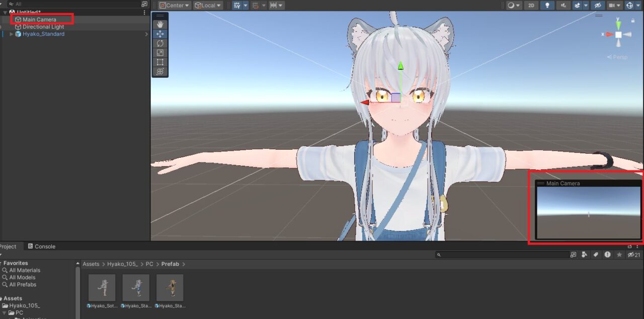Open the snap increment dropdown arrow
This screenshot has width=644, height=319.
(x=264, y=6)
